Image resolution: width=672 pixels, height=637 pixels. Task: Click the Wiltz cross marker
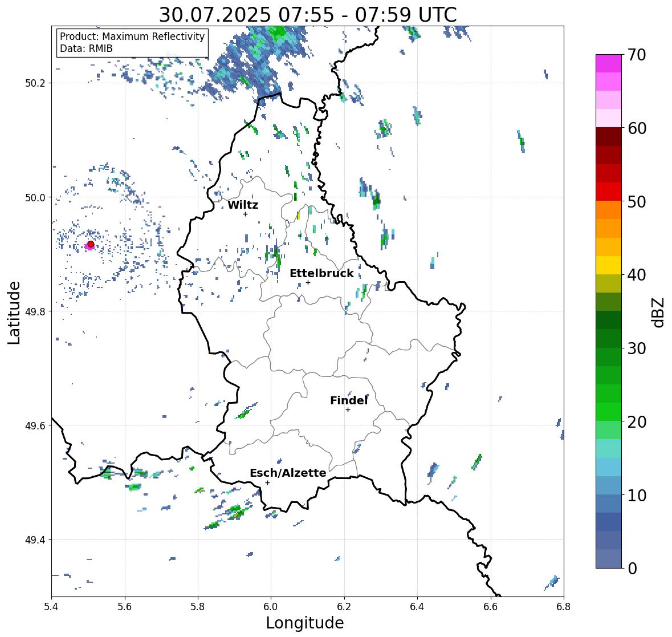pyautogui.click(x=245, y=214)
